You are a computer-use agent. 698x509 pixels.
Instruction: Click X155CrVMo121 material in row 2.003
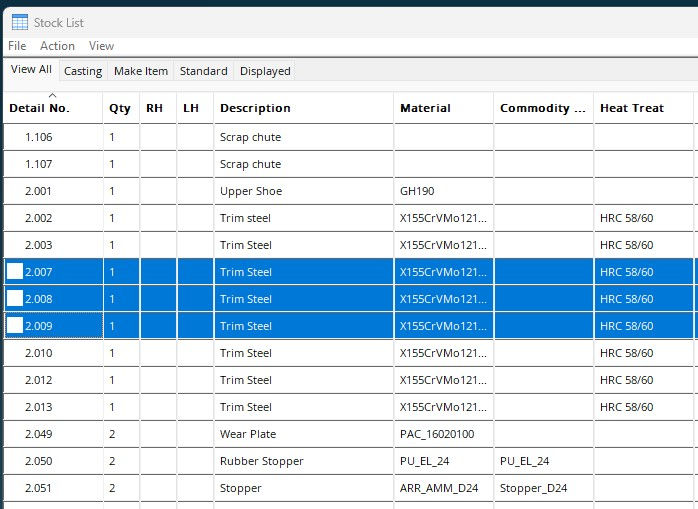point(443,245)
